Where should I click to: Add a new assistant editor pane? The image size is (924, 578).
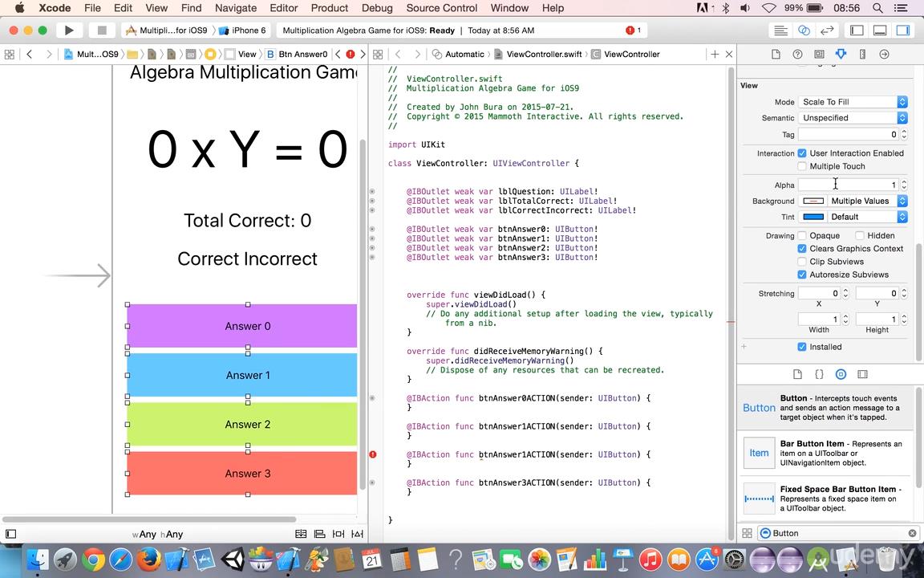tap(715, 55)
